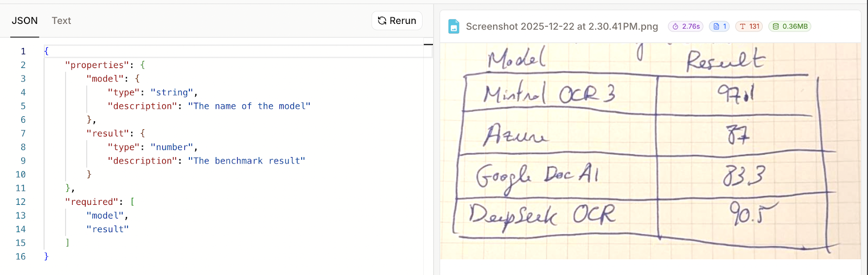Image resolution: width=868 pixels, height=275 pixels.
Task: Click the page count badge showing 1
Action: pos(719,26)
